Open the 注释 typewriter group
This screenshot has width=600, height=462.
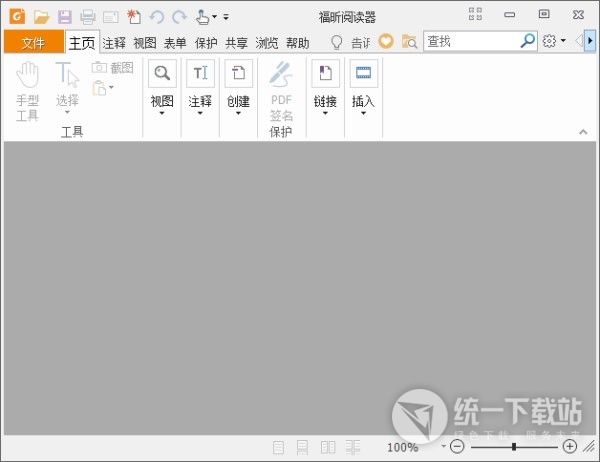tap(200, 88)
